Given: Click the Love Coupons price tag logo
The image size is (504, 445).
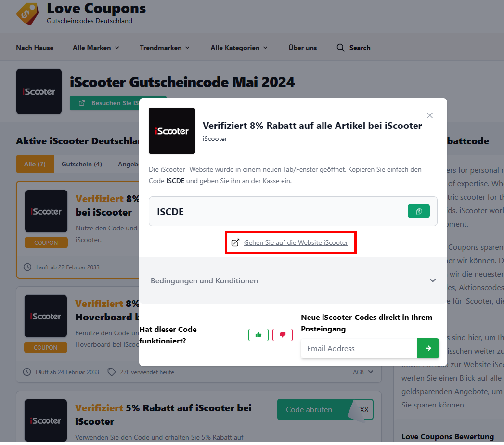Looking at the screenshot, I should 27,13.
